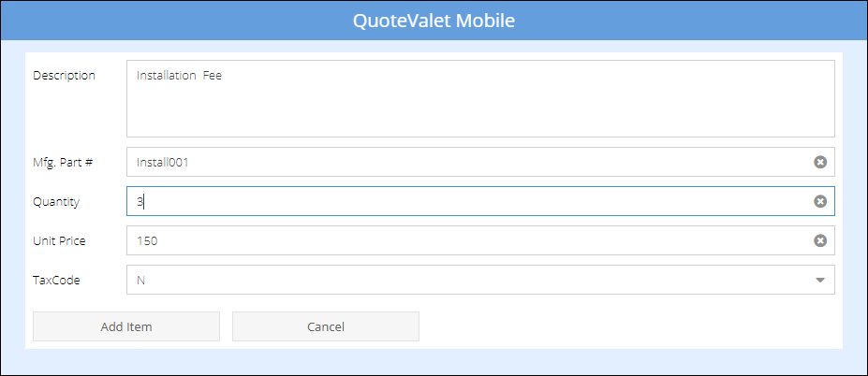Screen dimensions: 868x376
Task: Click the Description field label
Action: 64,76
